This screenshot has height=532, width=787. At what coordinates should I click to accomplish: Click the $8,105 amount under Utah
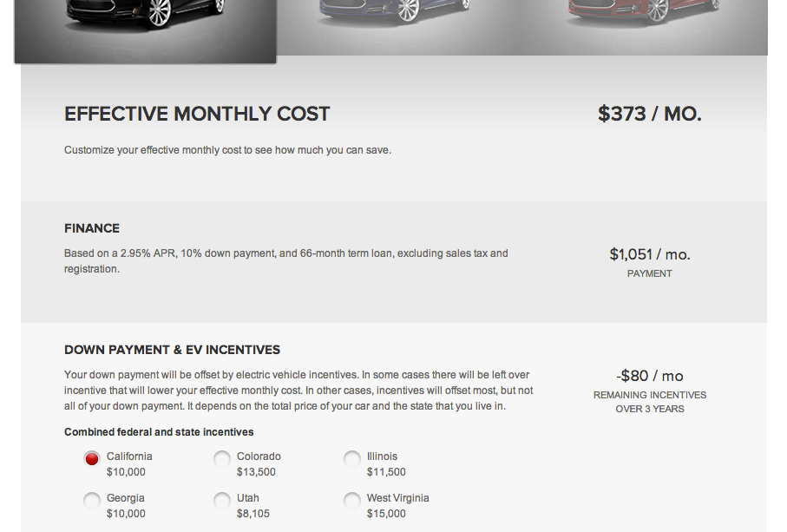[253, 514]
